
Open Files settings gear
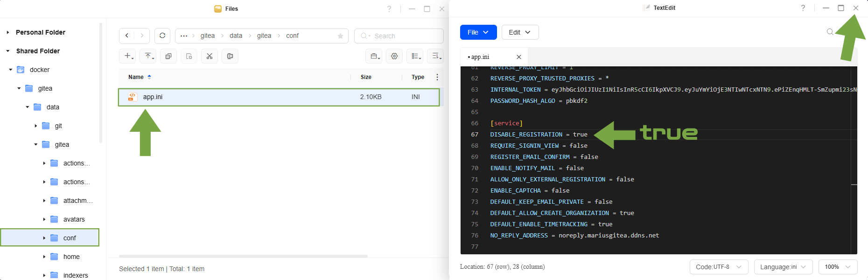click(394, 56)
